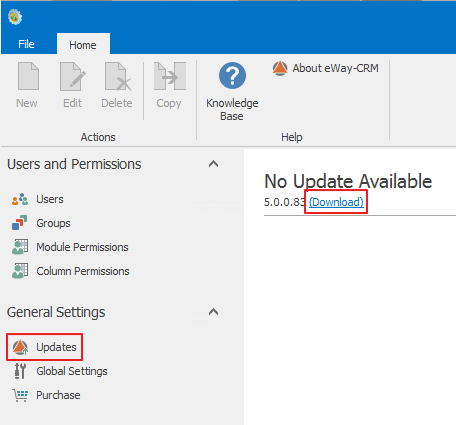Screen dimensions: 456x425
Task: Switch to the Home ribbon tab
Action: [x=83, y=45]
